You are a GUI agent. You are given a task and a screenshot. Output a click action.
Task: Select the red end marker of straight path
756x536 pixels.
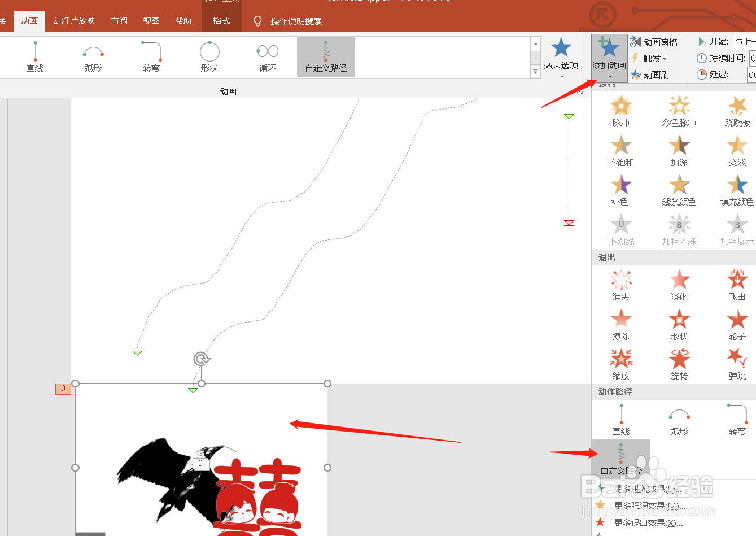[569, 223]
